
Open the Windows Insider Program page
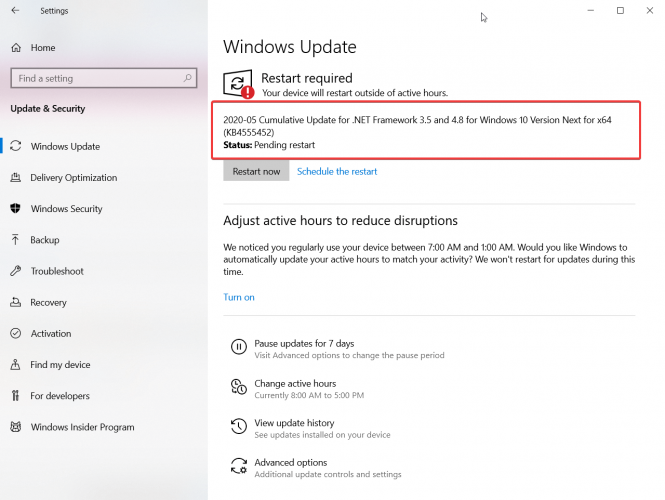tap(83, 427)
